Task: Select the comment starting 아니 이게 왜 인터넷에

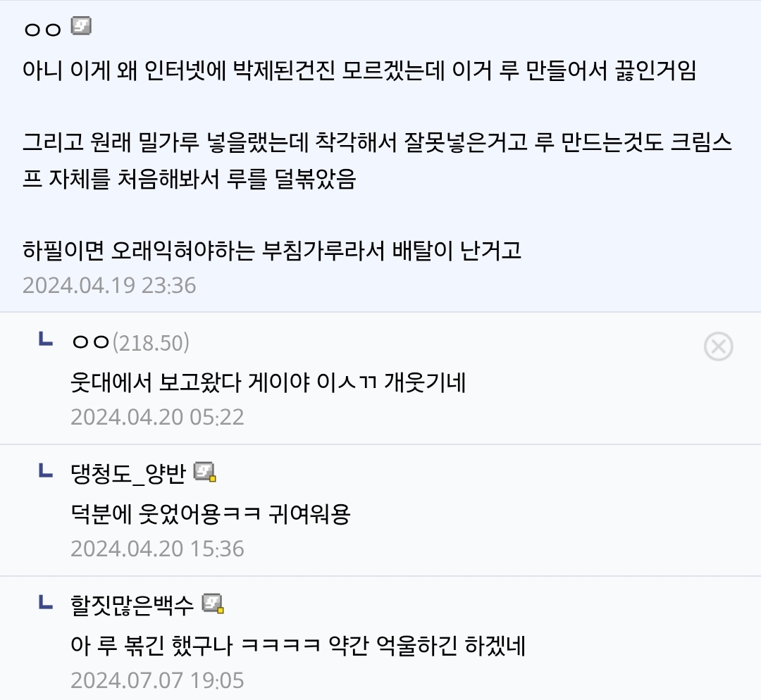Action: coord(359,71)
